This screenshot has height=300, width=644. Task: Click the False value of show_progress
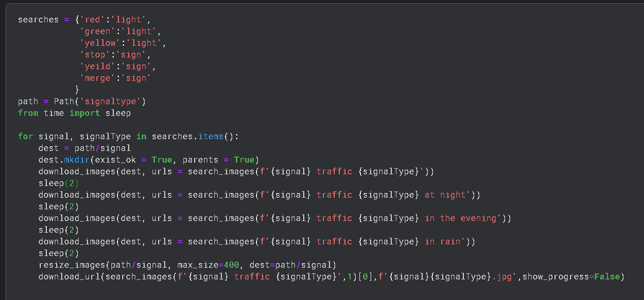607,277
